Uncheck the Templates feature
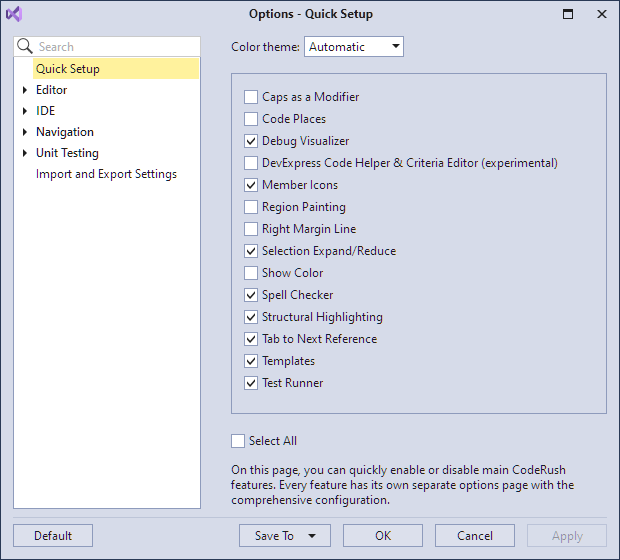620x560 pixels. tap(251, 361)
